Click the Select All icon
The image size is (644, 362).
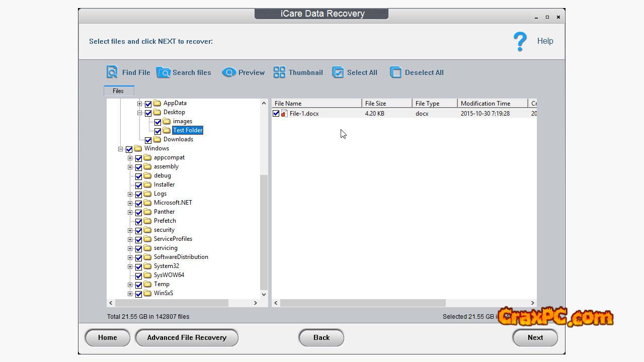pos(338,72)
